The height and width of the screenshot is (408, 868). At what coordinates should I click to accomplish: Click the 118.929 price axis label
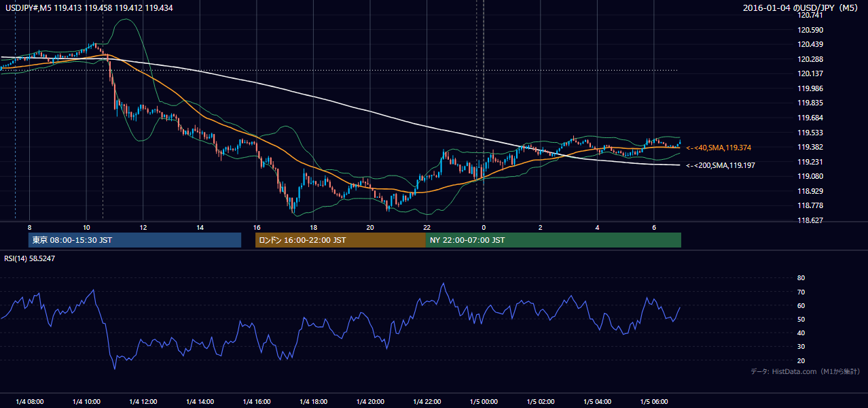point(811,191)
